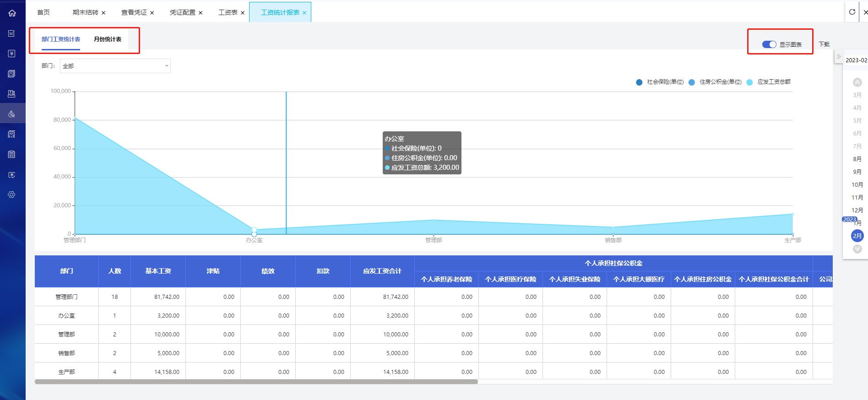Click the 生产部 row name cell
This screenshot has height=400, width=868.
[x=67, y=372]
